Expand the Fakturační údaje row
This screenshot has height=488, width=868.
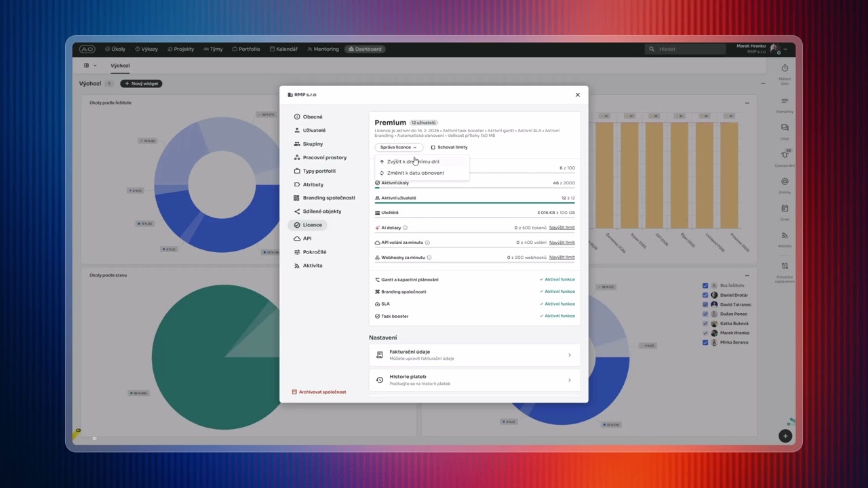tap(475, 354)
